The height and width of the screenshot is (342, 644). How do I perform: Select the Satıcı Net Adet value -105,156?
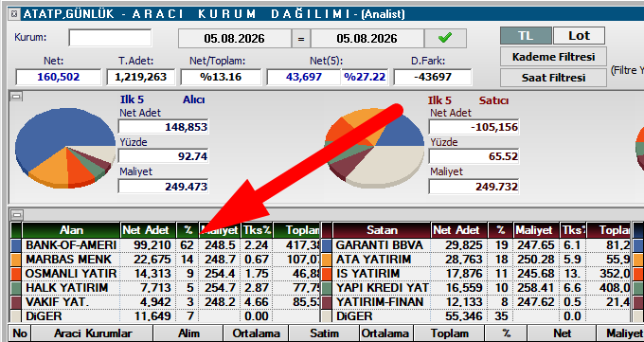tap(474, 127)
